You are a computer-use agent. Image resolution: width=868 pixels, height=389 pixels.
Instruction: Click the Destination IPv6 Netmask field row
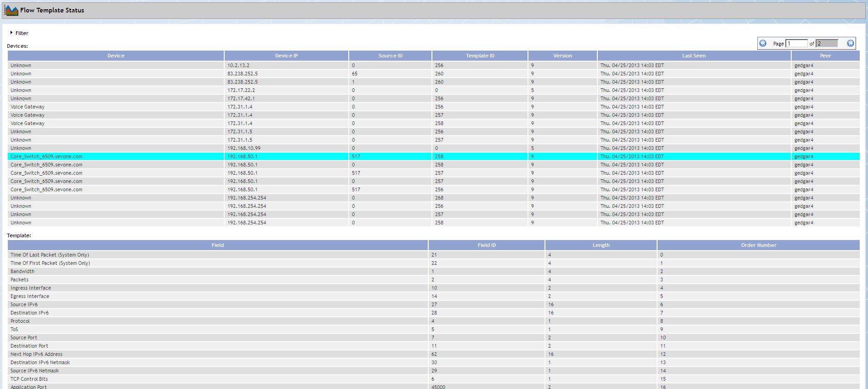(434, 362)
